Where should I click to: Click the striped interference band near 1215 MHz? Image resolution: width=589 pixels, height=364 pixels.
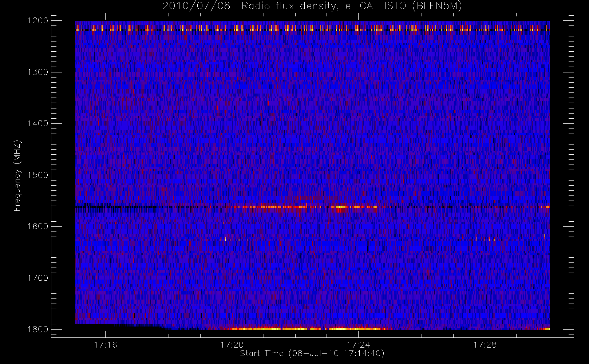click(x=312, y=28)
